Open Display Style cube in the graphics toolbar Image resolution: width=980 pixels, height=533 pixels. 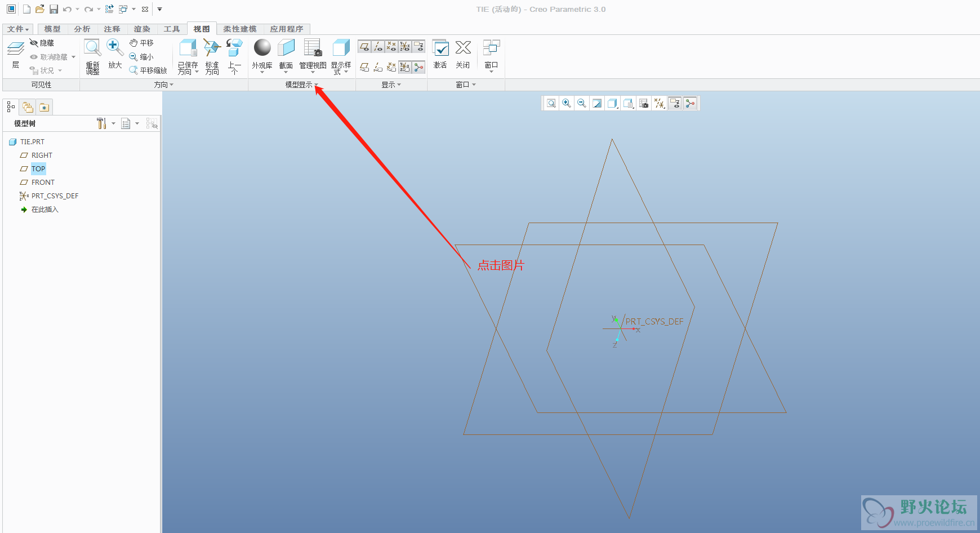(x=613, y=103)
